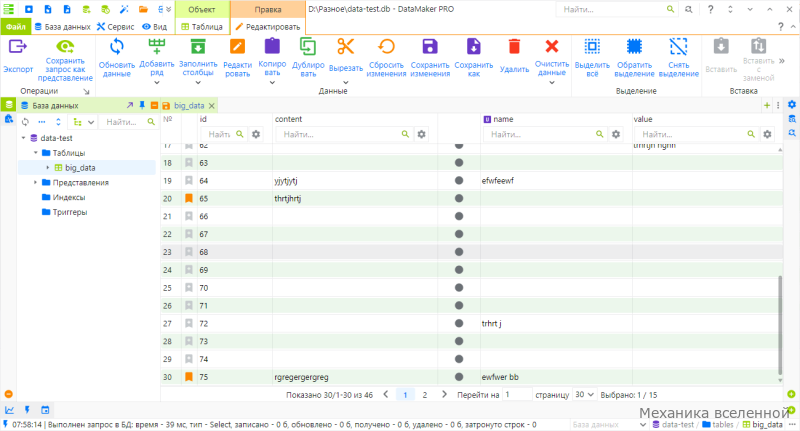The image size is (800, 431).
Task: Click the Снять выделение icon
Action: [x=678, y=47]
